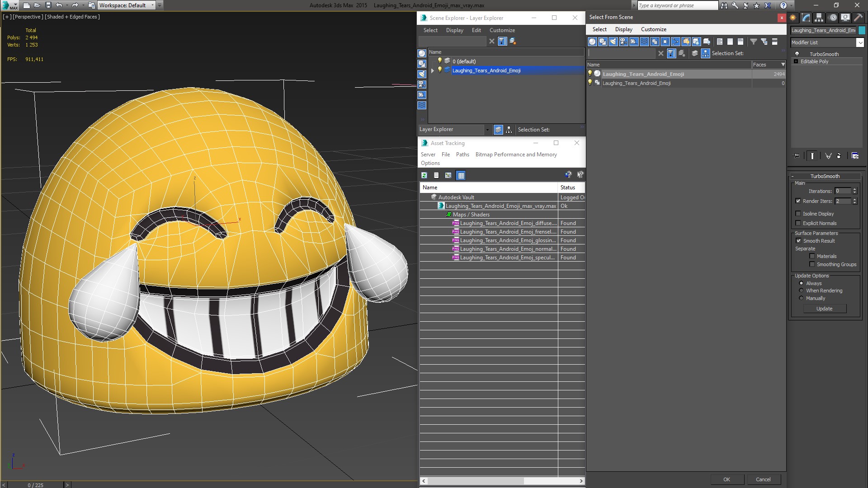Select the Manually update radio button

801,298
